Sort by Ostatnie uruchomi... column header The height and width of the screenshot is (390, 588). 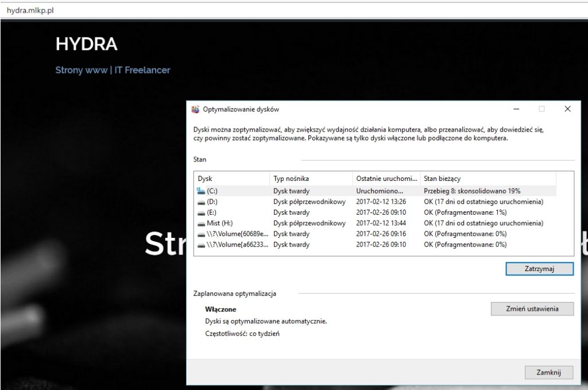pyautogui.click(x=386, y=179)
